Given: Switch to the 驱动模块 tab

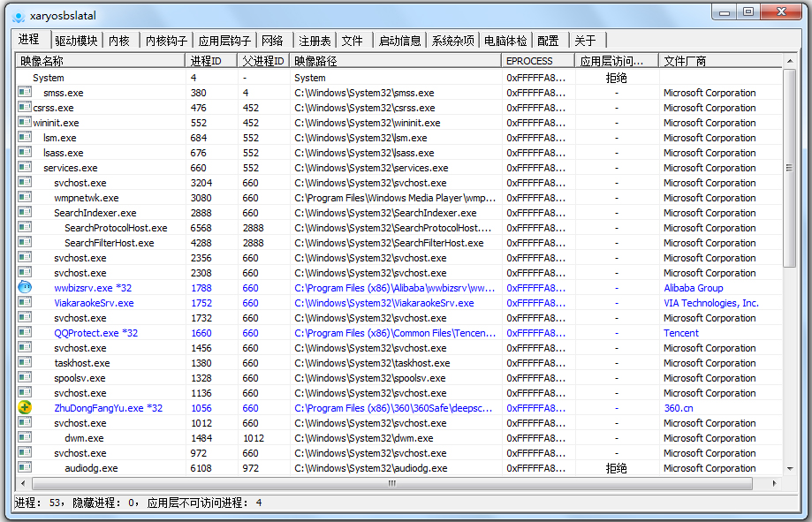Looking at the screenshot, I should coord(77,41).
